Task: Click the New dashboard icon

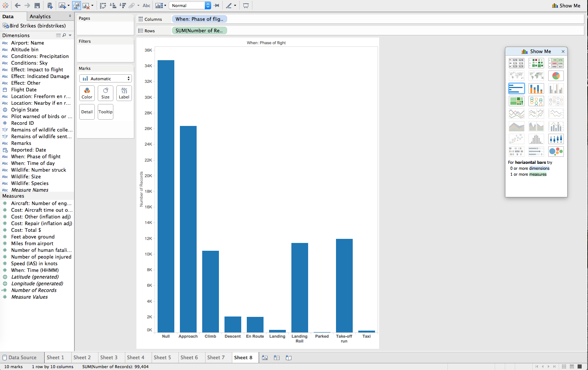Action: pos(277,358)
